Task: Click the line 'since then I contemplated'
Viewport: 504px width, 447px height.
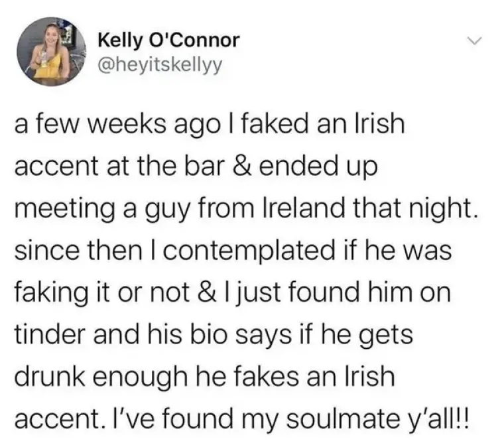Action: coord(233,251)
